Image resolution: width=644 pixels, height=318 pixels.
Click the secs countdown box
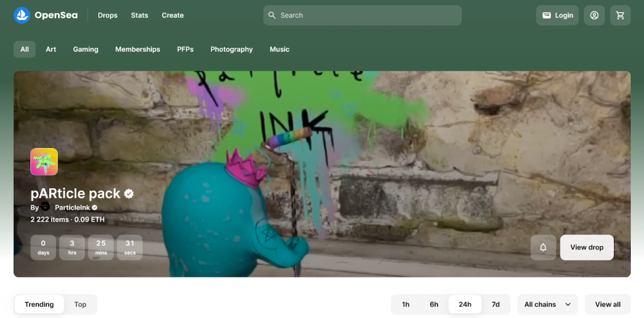(x=130, y=247)
